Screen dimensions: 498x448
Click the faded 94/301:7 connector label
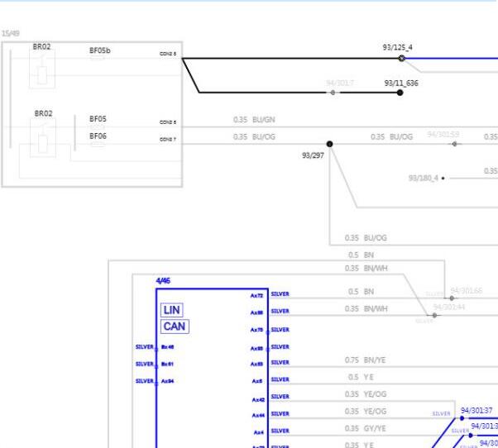tap(340, 83)
